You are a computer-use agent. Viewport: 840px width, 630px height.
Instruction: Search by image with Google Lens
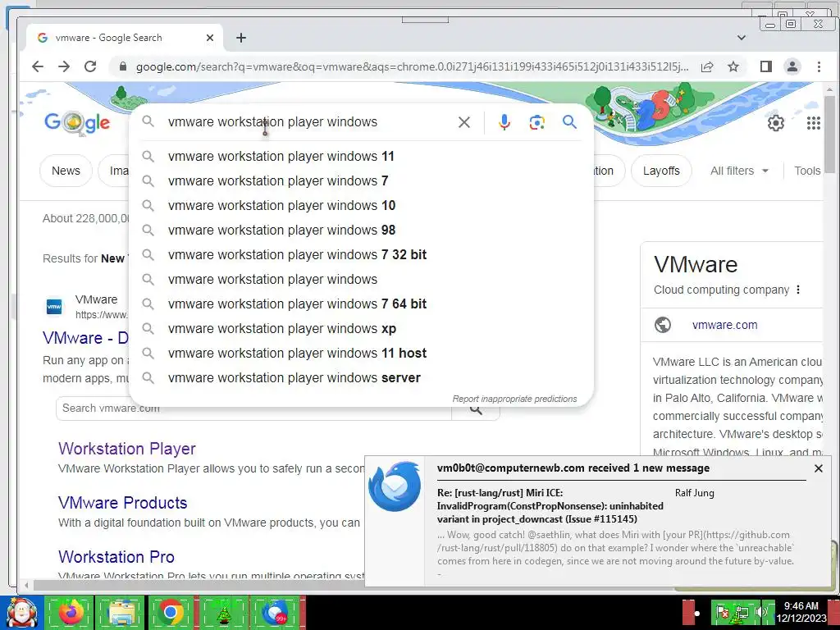coord(536,122)
